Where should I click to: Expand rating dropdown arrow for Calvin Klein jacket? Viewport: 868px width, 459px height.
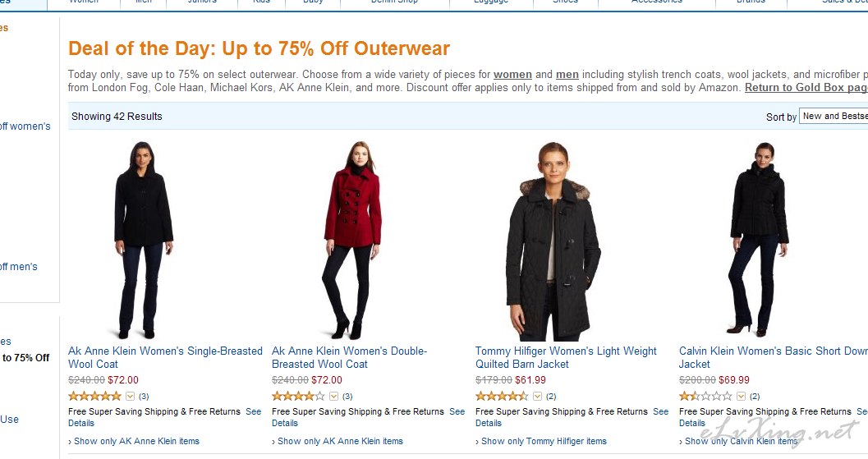742,396
